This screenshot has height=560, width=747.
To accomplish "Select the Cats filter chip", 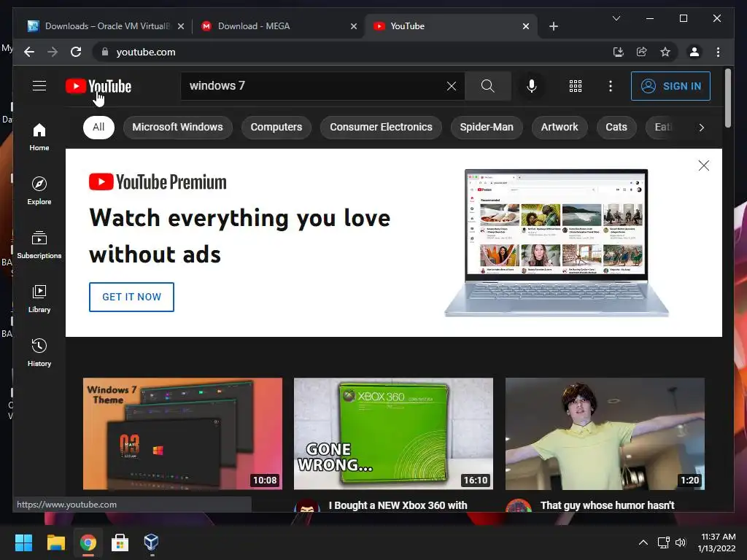I will coord(616,127).
